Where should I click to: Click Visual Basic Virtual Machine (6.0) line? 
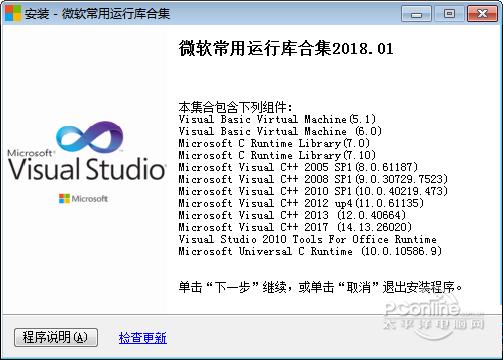click(x=280, y=131)
